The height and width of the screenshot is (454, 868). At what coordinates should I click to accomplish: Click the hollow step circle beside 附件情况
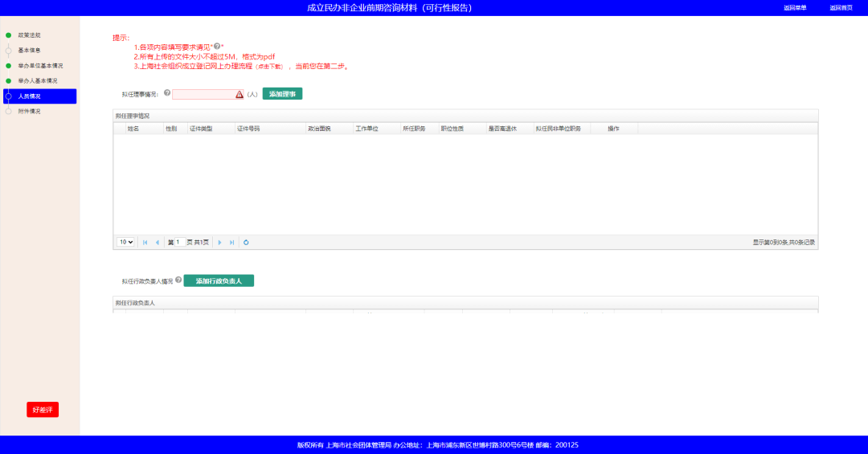click(8, 111)
